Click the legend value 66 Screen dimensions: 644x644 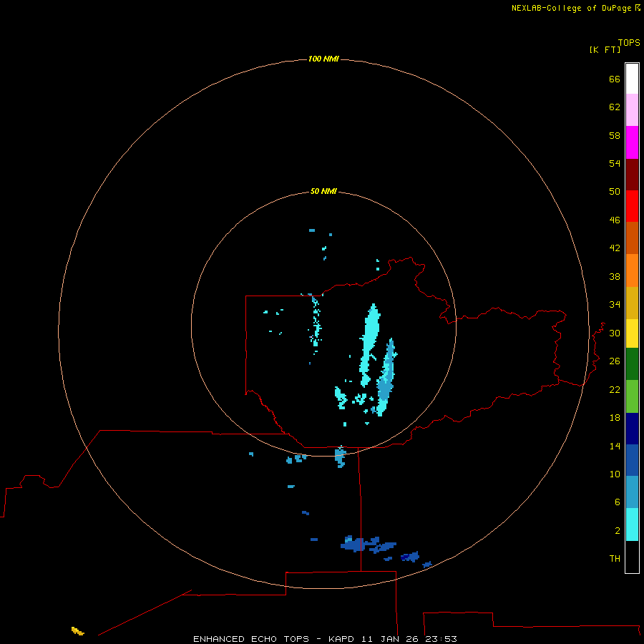[615, 79]
